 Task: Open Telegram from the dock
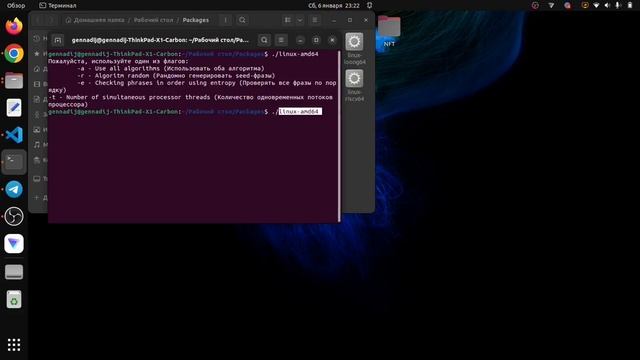[x=14, y=189]
